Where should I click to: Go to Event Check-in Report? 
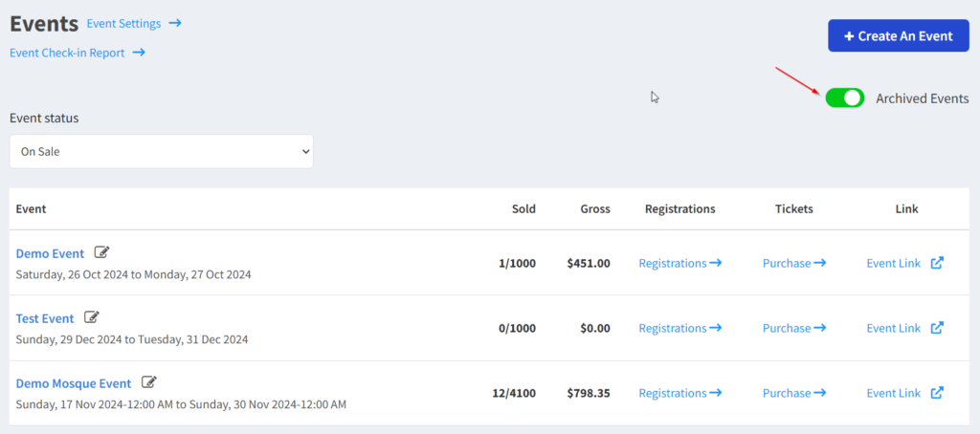77,53
